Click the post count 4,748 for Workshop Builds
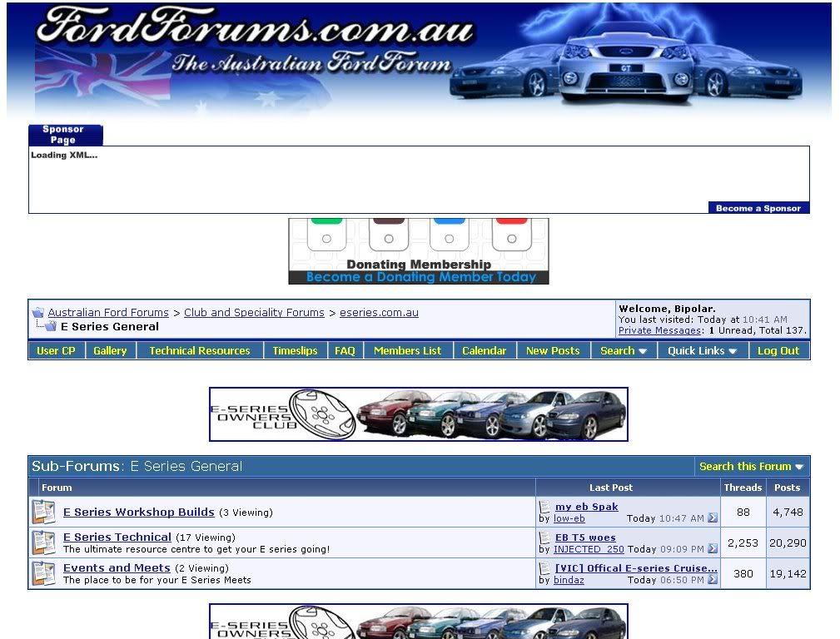This screenshot has width=840, height=639. [788, 512]
